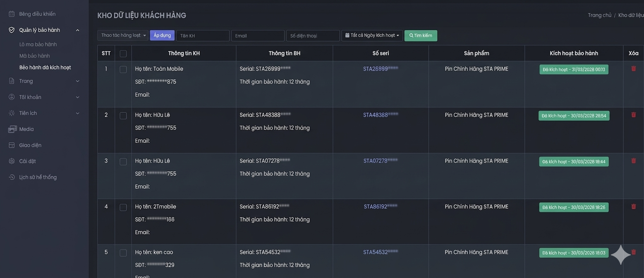644x278 pixels.
Task: Click the Tìm kiếm search button
Action: tap(420, 36)
